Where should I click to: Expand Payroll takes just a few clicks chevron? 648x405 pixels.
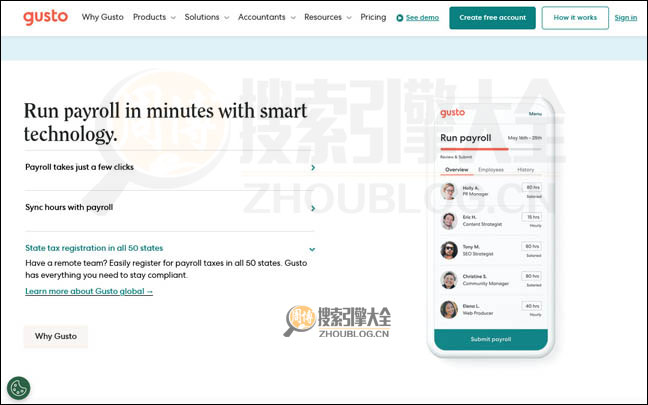[x=313, y=167]
